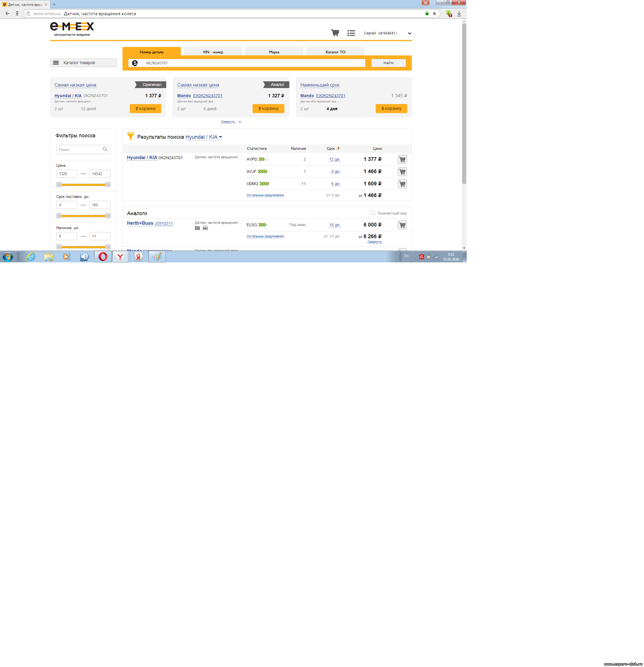
Task: Click minimum price field 1326
Action: point(66,174)
